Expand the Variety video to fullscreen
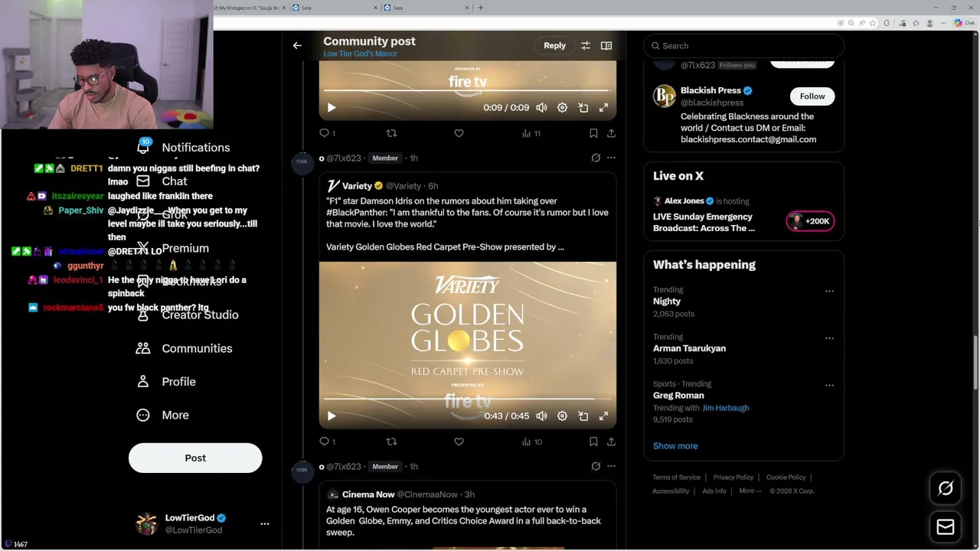 pyautogui.click(x=603, y=416)
